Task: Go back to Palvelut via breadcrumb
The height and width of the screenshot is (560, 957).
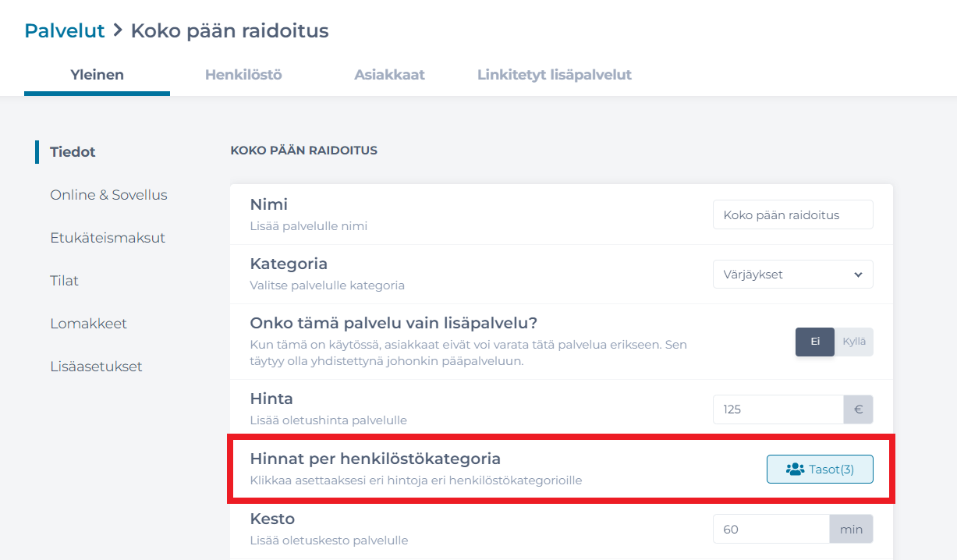Action: [65, 30]
